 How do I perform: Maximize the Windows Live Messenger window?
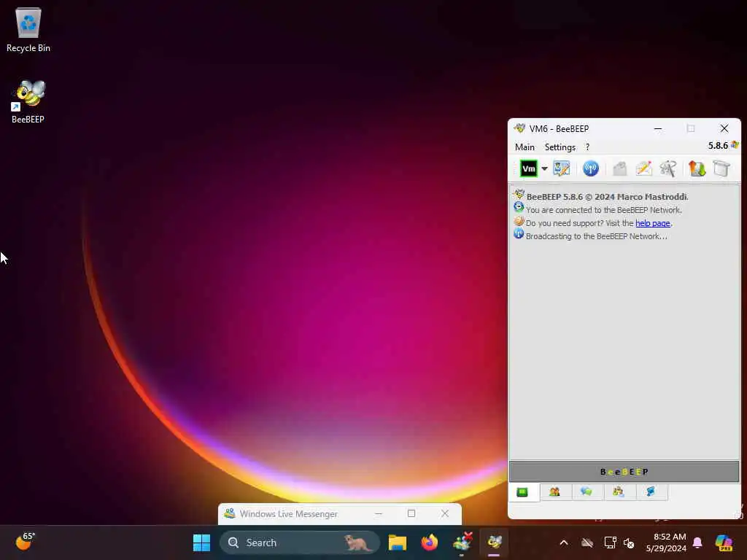[x=411, y=514]
